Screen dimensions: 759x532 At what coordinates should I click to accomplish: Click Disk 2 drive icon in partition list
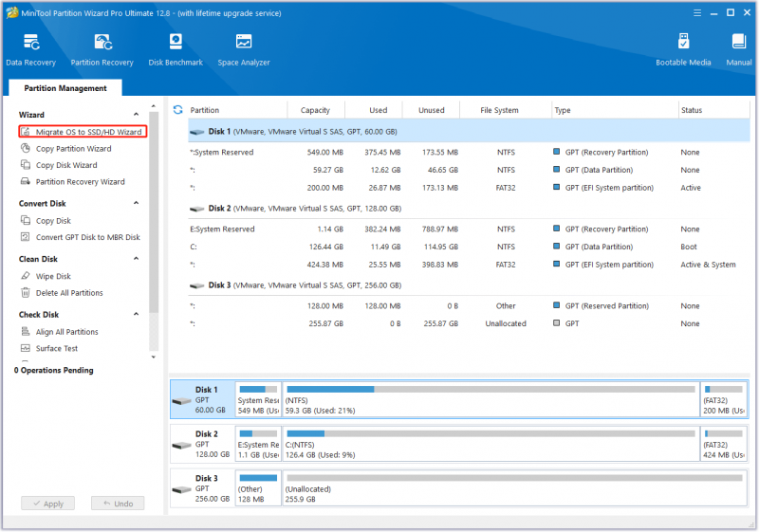pos(197,209)
